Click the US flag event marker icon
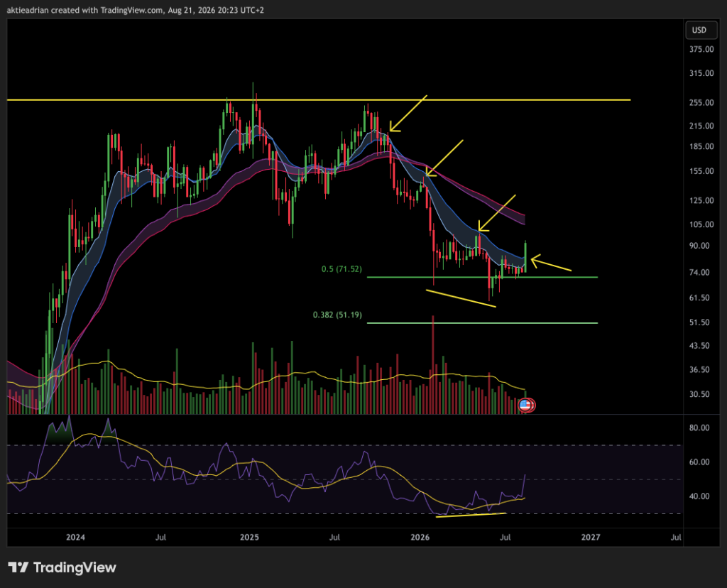The height and width of the screenshot is (588, 727). 525,405
